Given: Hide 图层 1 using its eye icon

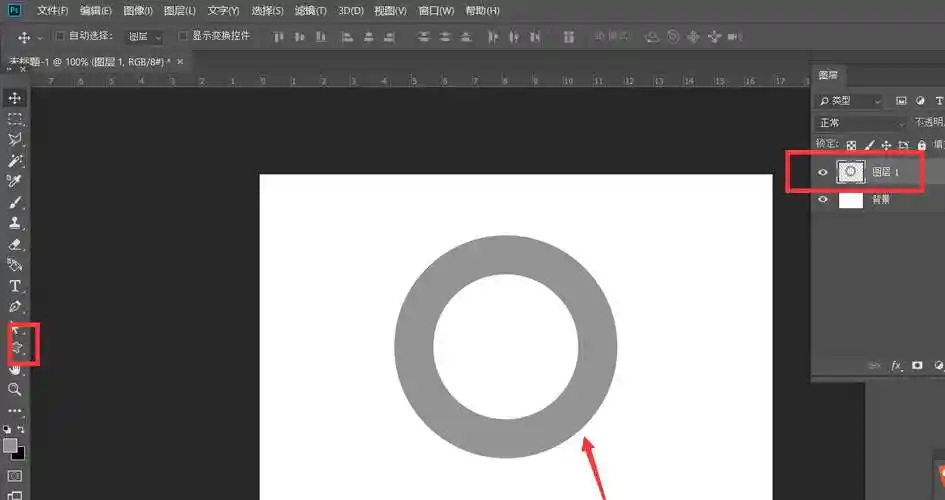Looking at the screenshot, I should 823,172.
